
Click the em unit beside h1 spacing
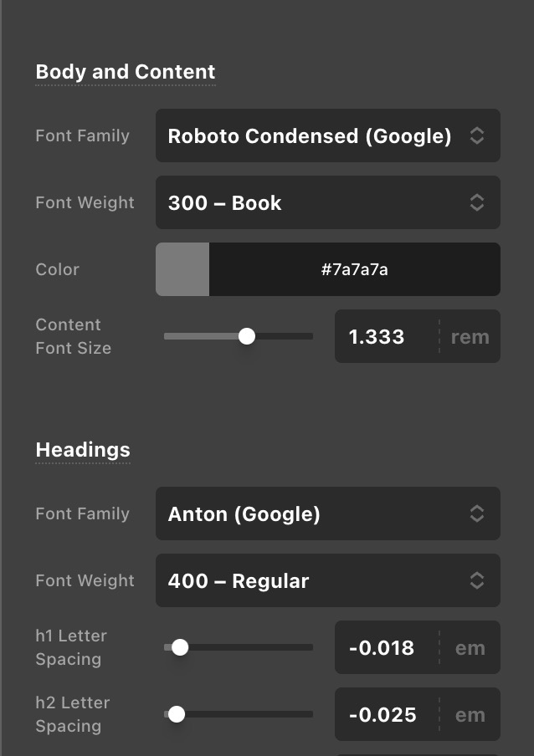click(470, 647)
